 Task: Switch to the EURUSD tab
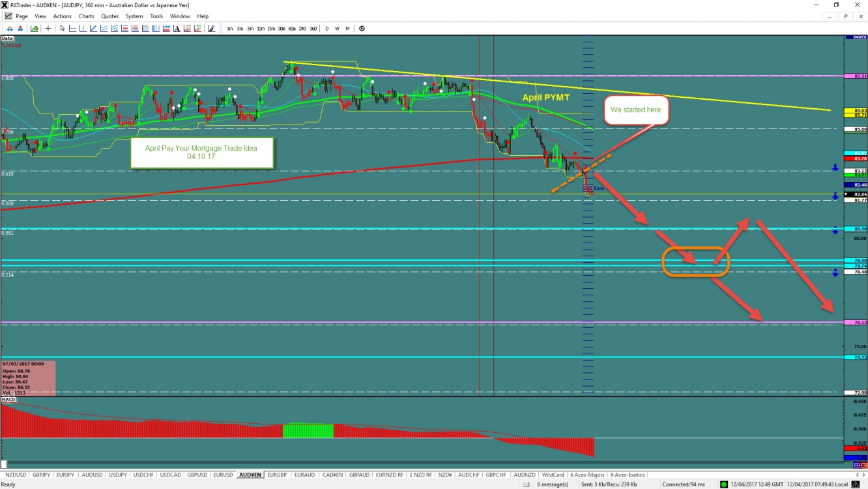224,475
